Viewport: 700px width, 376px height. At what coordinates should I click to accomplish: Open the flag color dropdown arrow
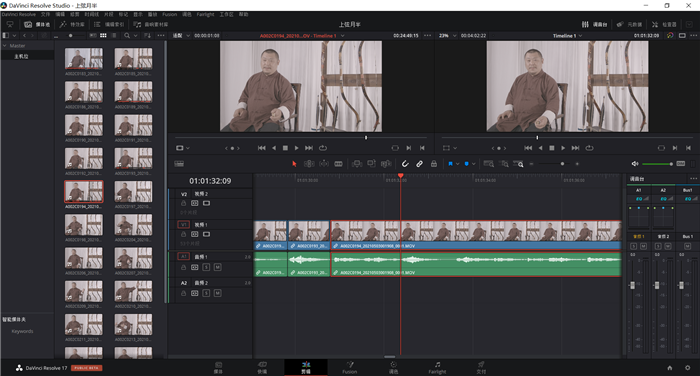(x=458, y=164)
